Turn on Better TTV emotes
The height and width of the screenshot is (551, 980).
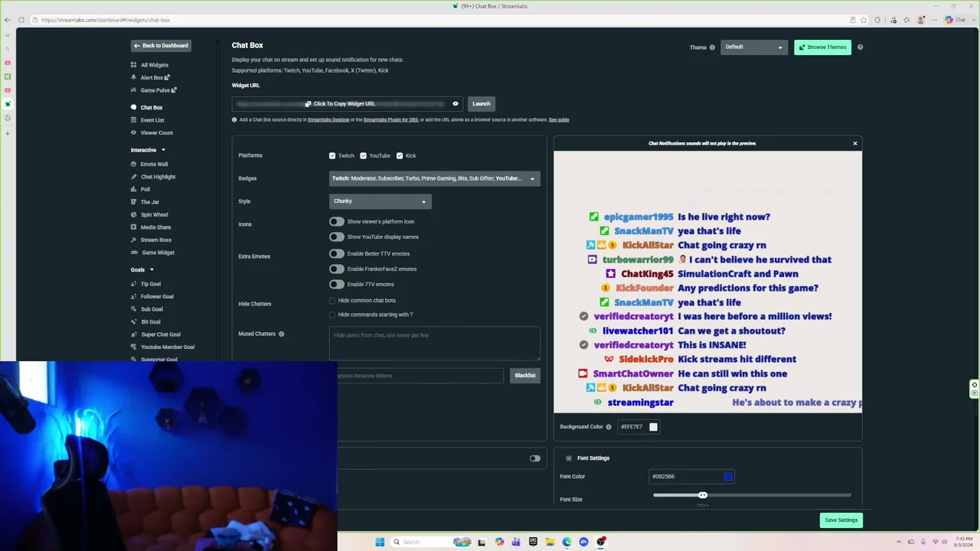pos(337,253)
